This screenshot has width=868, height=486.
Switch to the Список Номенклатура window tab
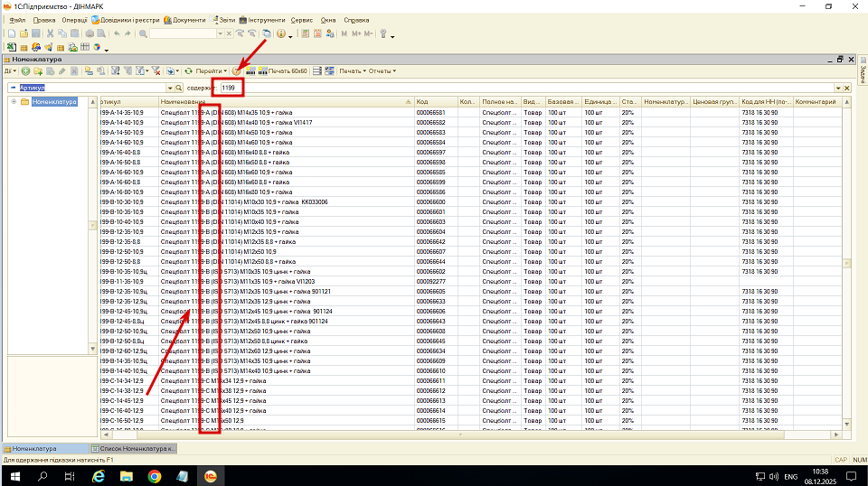[x=134, y=449]
